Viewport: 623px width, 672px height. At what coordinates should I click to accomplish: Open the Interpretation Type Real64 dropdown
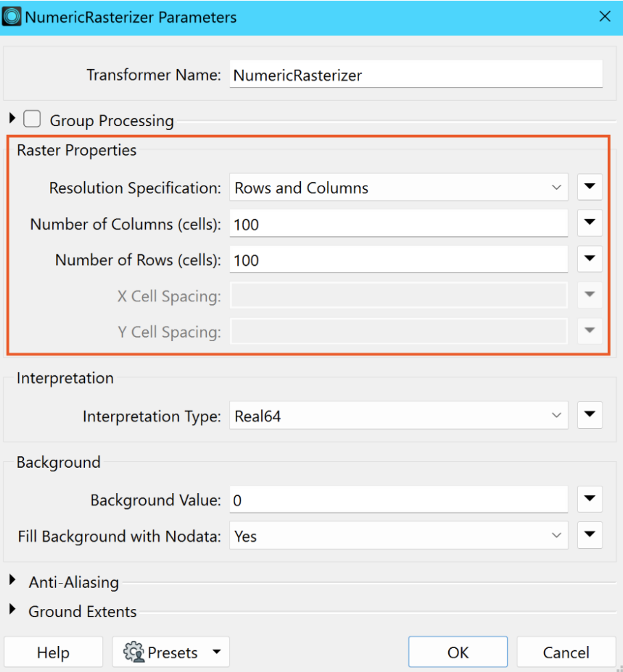[399, 415]
